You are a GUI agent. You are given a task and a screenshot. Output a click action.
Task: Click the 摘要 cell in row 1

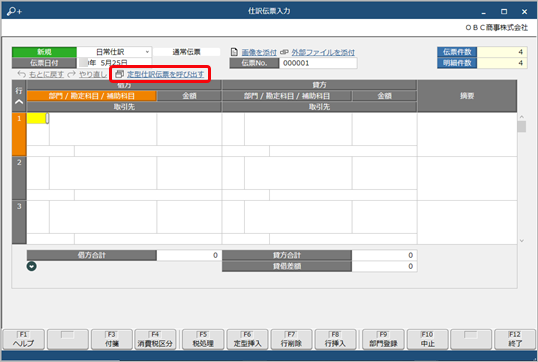(467, 135)
